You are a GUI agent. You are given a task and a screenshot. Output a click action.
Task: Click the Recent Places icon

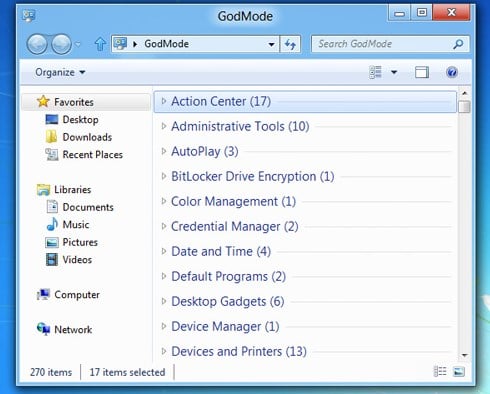(52, 154)
